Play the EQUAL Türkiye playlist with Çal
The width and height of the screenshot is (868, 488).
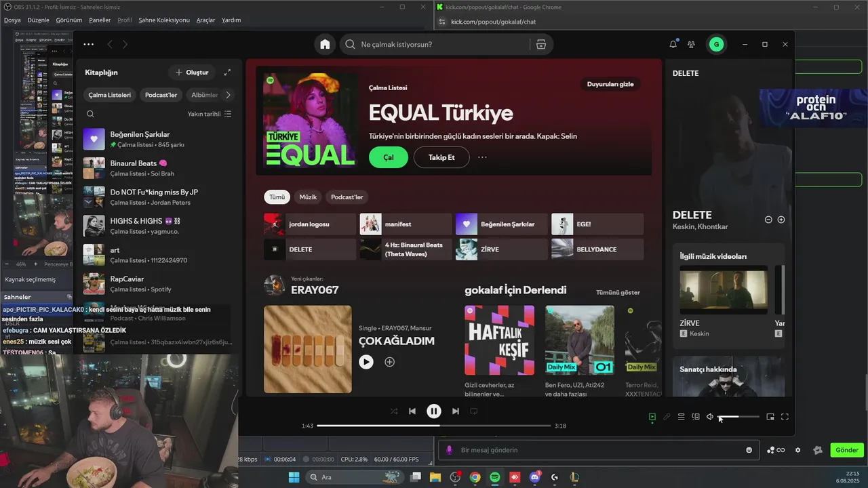[x=389, y=157]
